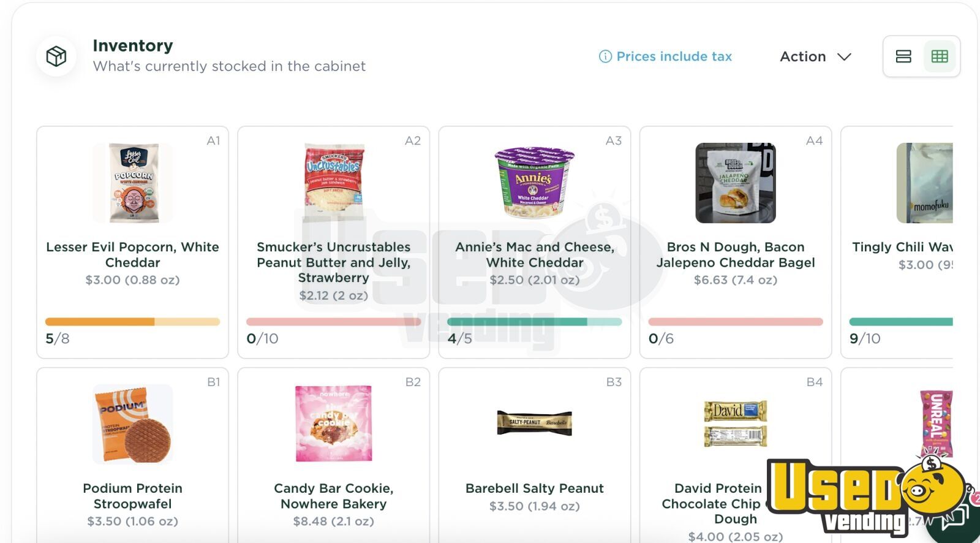
Task: Open Lesser Evil Popcorn product image
Action: [x=133, y=183]
